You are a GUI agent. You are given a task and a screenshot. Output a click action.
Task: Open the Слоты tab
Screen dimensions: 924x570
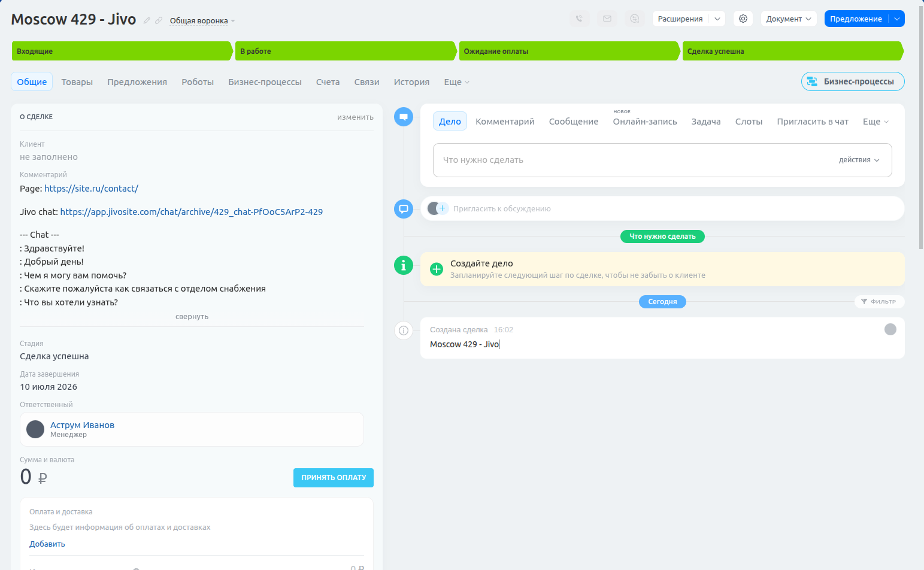(749, 122)
